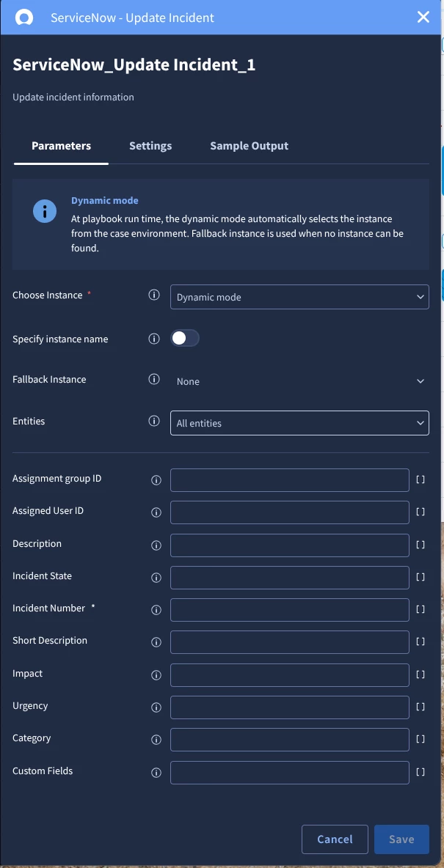Screen dimensions: 444x868
Task: Open placeholder brackets for Description
Action: coord(421,545)
